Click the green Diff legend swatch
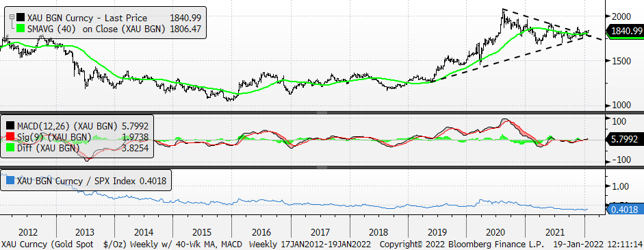This screenshot has width=644, height=250. click(10, 148)
